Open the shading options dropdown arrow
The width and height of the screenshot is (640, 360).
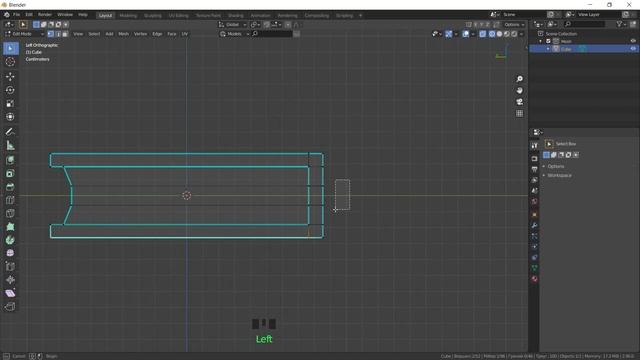click(x=522, y=34)
